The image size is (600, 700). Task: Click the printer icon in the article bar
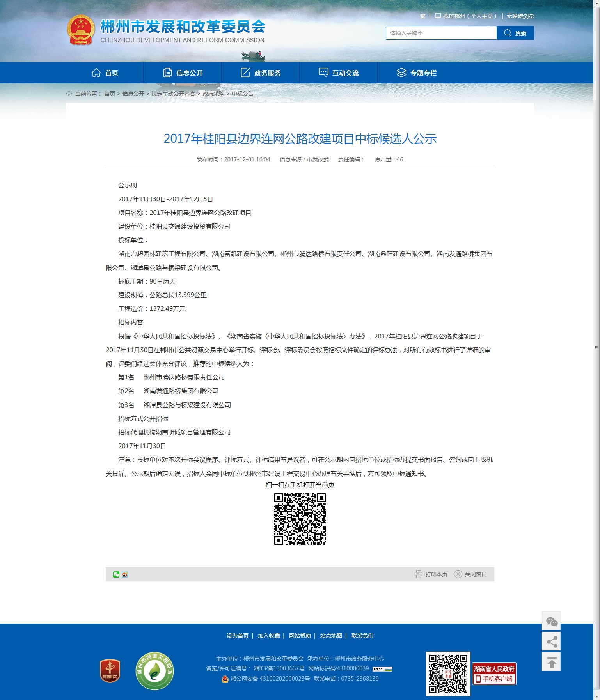point(419,574)
